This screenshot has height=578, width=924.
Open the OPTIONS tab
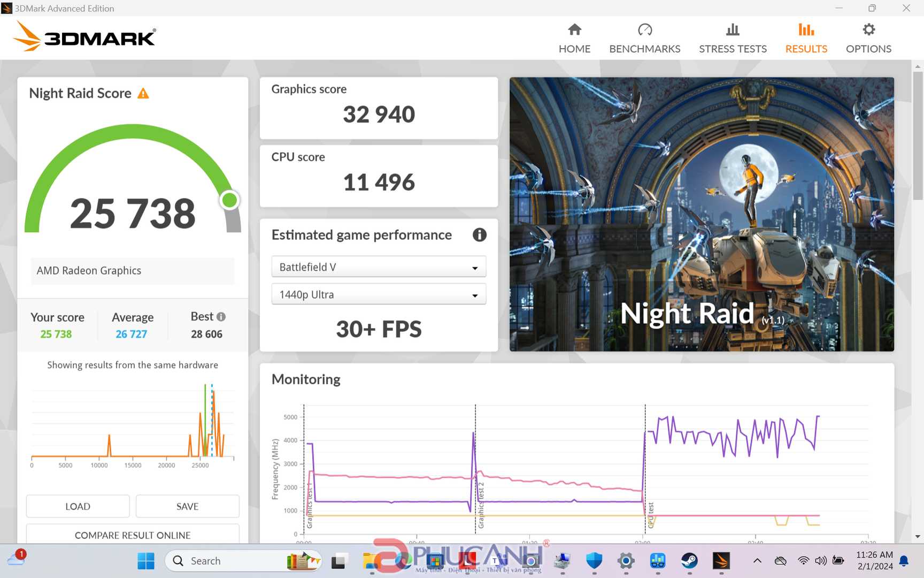pyautogui.click(x=868, y=39)
